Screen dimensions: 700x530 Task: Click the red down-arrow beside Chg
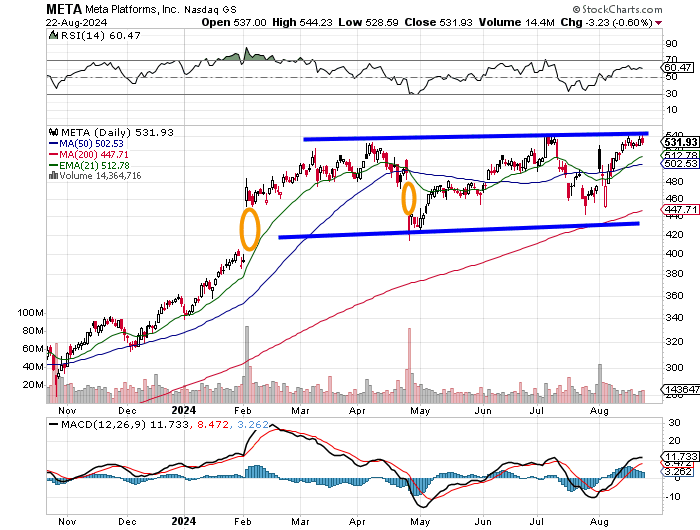tap(658, 23)
